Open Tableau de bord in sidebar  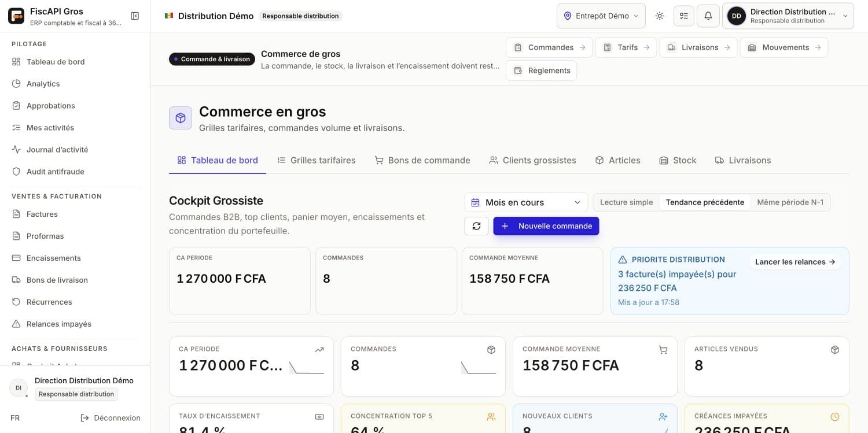[75, 62]
